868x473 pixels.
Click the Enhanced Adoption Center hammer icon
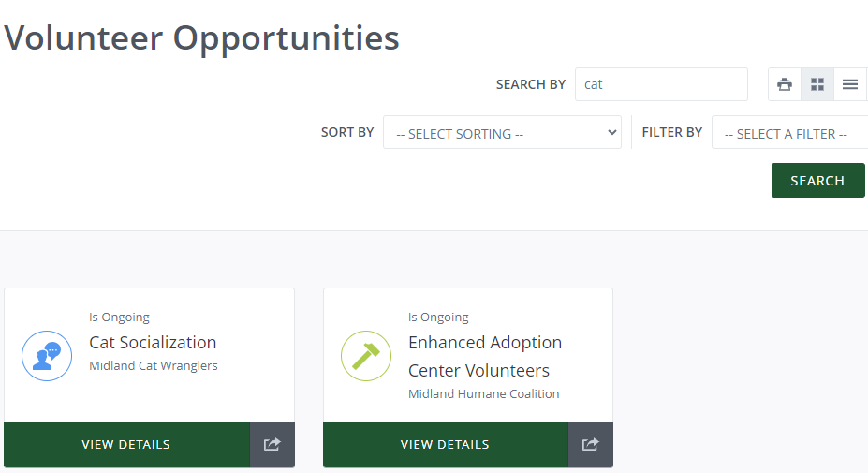coord(365,356)
